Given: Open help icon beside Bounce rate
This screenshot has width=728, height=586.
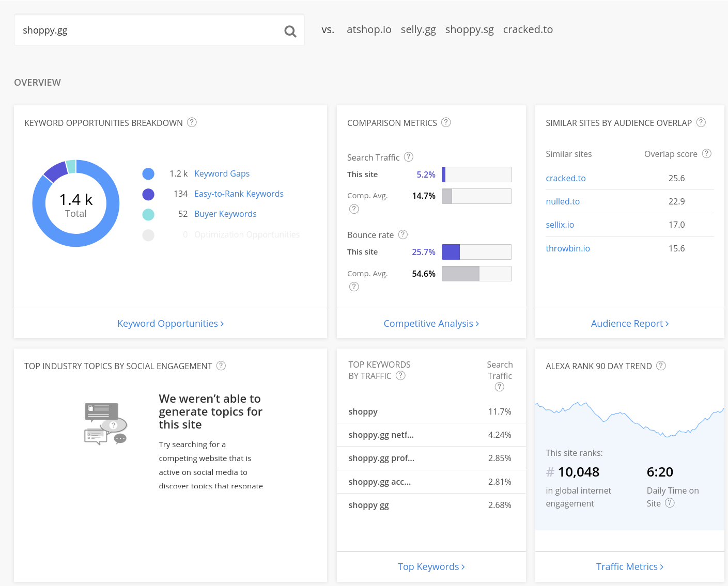Looking at the screenshot, I should [403, 234].
